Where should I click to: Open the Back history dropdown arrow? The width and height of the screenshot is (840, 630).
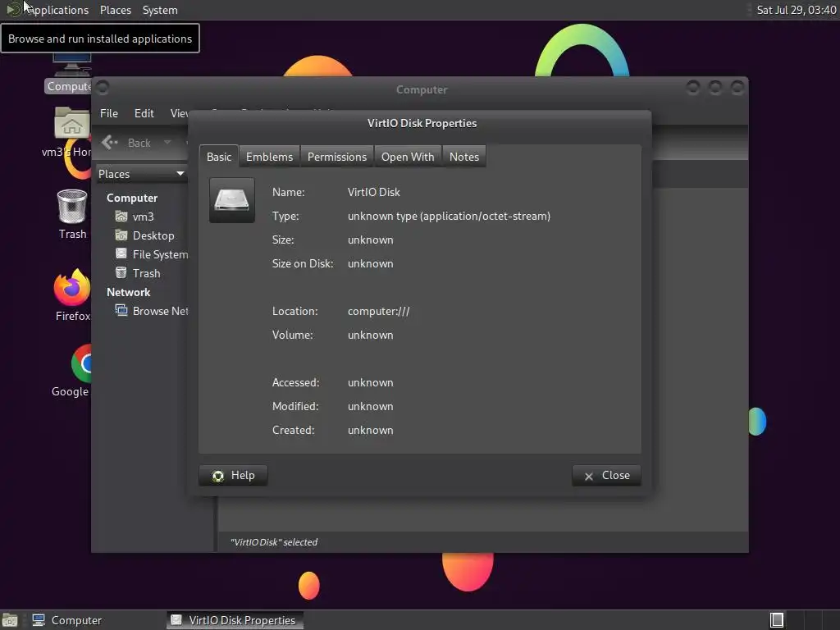(x=167, y=143)
